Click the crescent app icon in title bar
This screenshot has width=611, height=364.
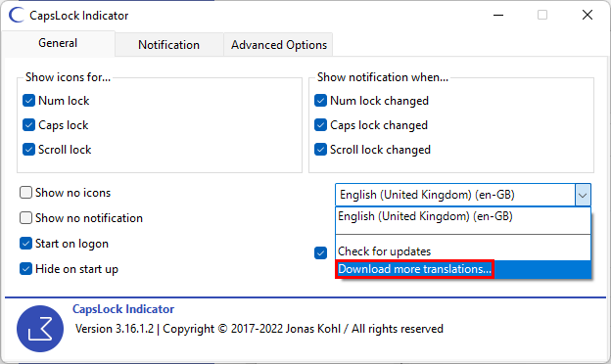coord(17,16)
